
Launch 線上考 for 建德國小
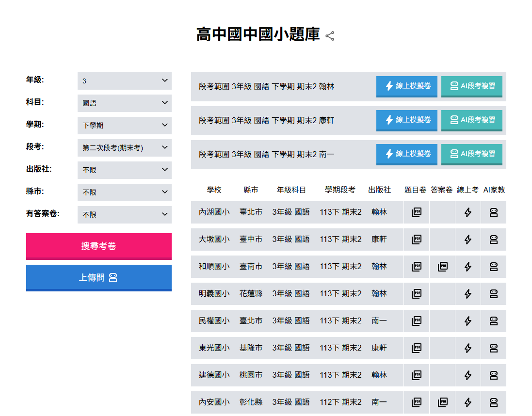(467, 375)
